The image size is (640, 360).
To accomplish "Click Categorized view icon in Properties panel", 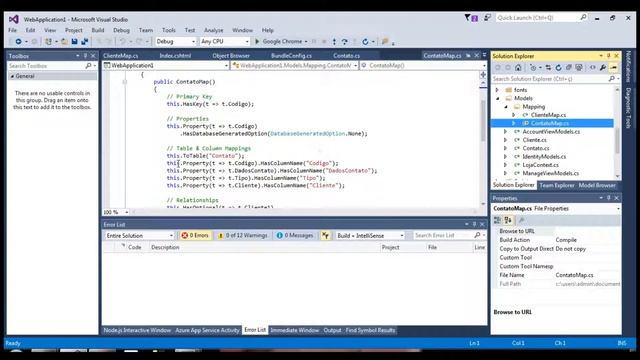I will [497, 220].
